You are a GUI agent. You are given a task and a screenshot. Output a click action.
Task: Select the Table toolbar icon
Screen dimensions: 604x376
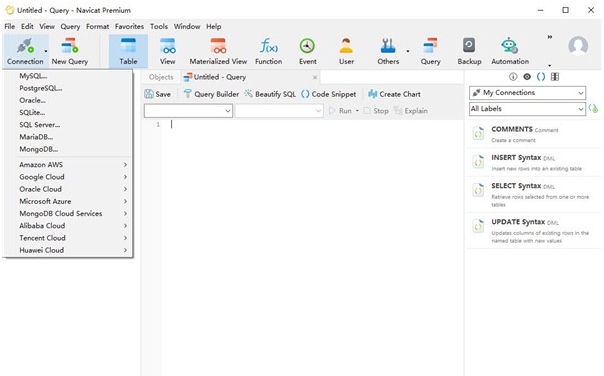(x=128, y=52)
